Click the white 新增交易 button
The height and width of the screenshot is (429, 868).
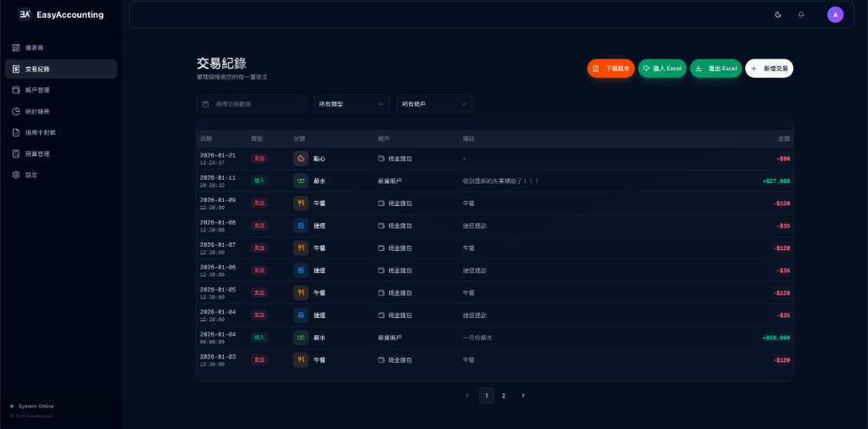point(769,69)
